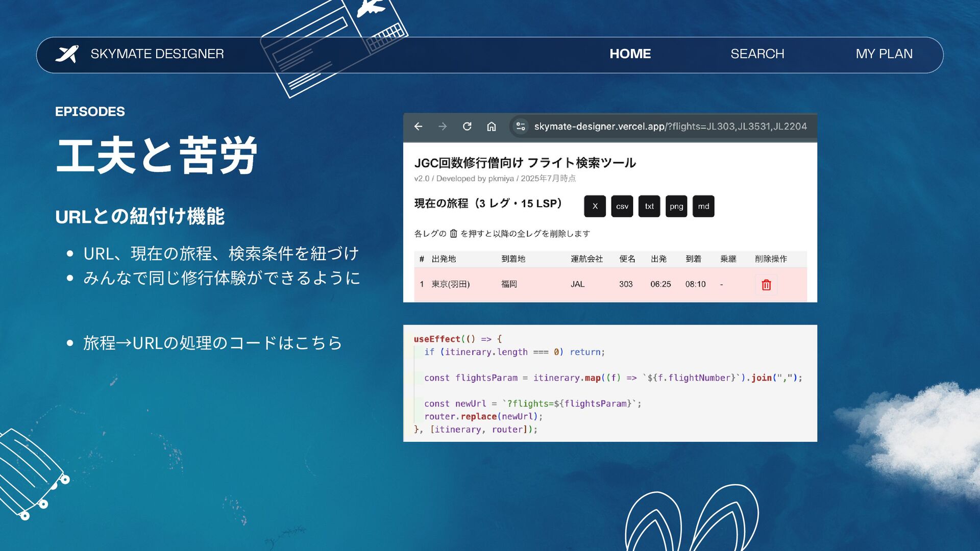
Task: Click the useEffect line in code snippet
Action: 457,339
